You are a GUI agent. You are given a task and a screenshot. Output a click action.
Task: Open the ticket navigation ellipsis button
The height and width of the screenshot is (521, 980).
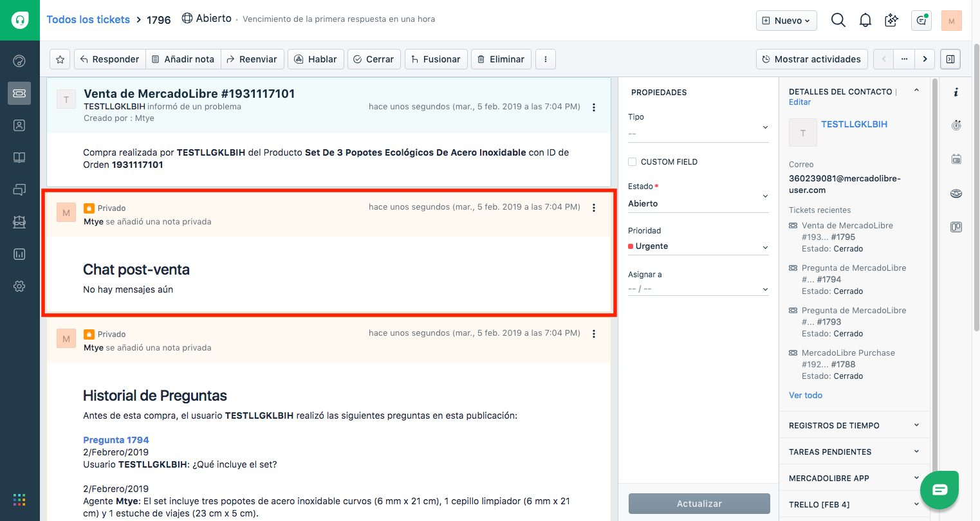click(904, 59)
